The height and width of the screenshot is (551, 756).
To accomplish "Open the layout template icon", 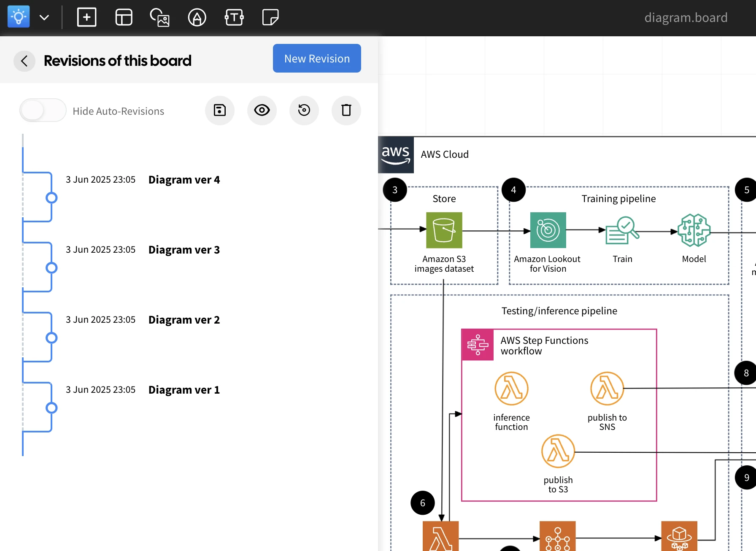I will coord(124,17).
